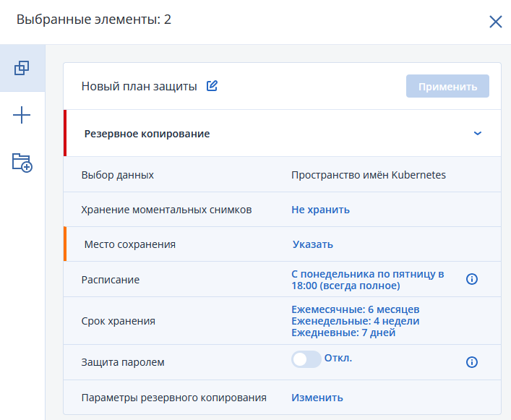
Task: Click the plus icon in left sidebar
Action: coord(22,115)
